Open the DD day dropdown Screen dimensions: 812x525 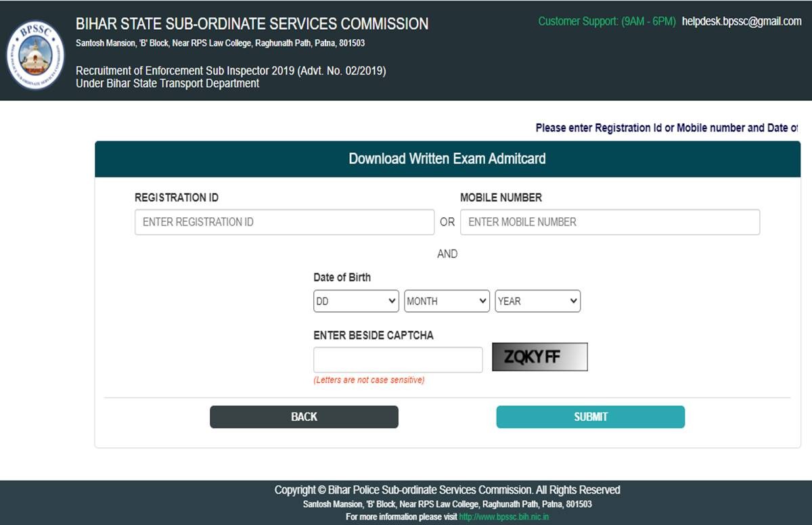[x=356, y=301]
